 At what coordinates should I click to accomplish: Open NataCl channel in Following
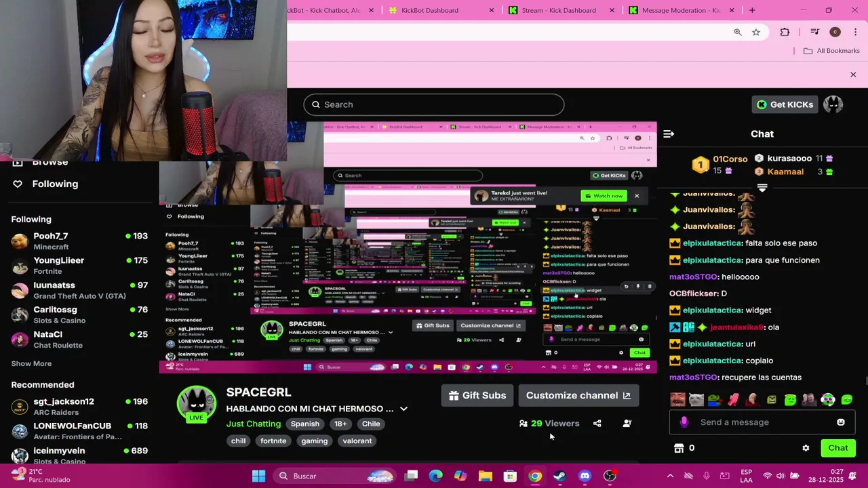tap(79, 340)
